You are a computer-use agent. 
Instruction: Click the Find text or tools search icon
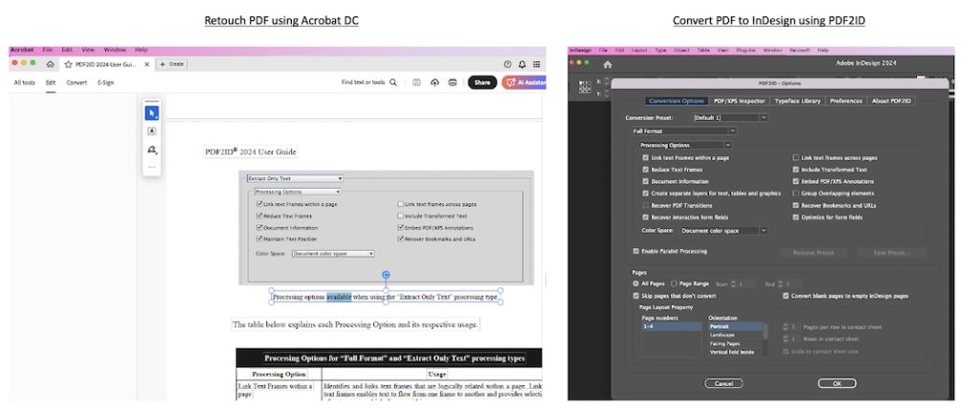point(393,82)
